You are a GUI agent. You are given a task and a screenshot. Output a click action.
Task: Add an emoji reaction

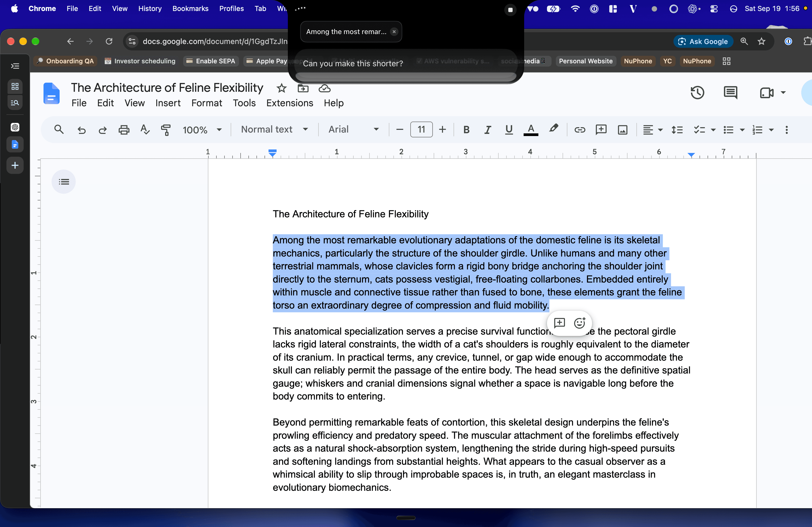pyautogui.click(x=580, y=323)
